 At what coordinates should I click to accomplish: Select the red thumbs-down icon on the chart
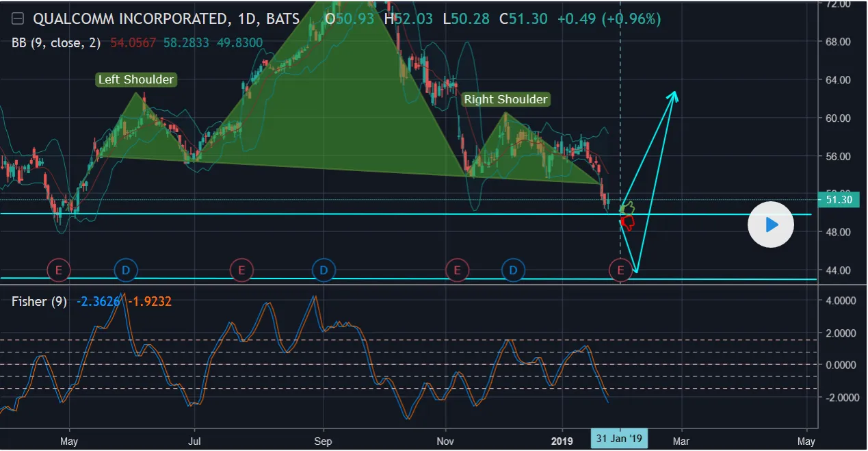point(627,222)
